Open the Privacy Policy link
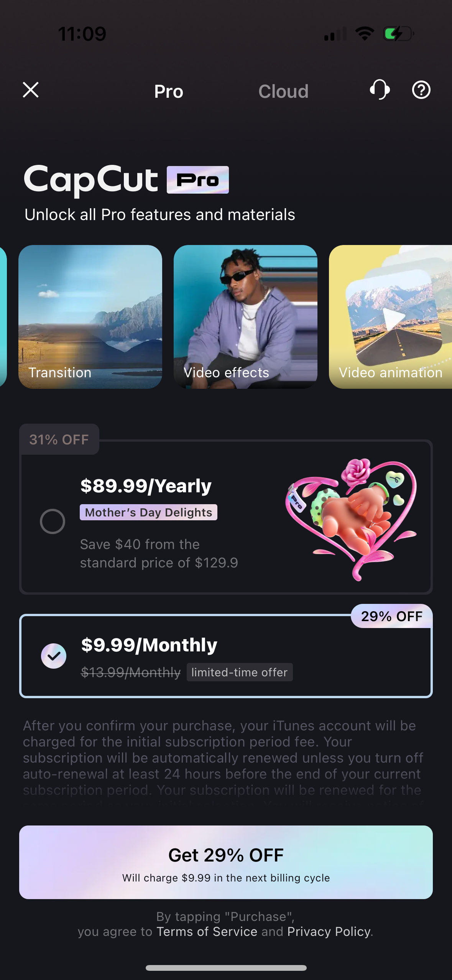The image size is (452, 980). click(x=329, y=932)
